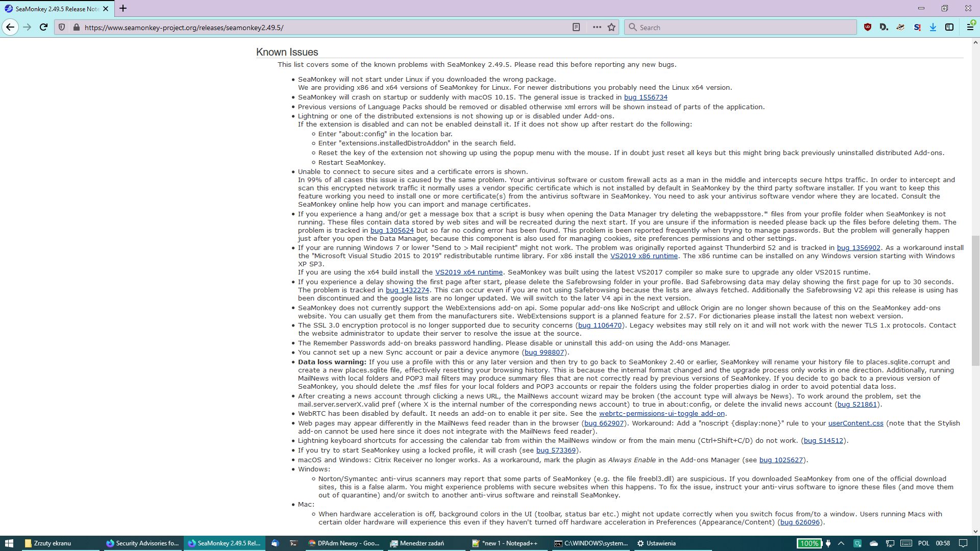This screenshot has height=551, width=980.
Task: Click the reload page button
Action: coord(44,28)
